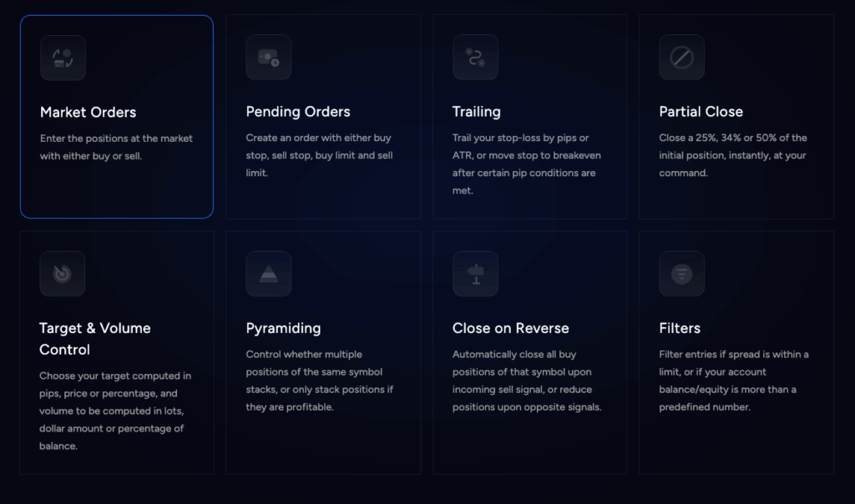This screenshot has width=855, height=504.
Task: Click the Filters funnel icon
Action: pyautogui.click(x=681, y=274)
